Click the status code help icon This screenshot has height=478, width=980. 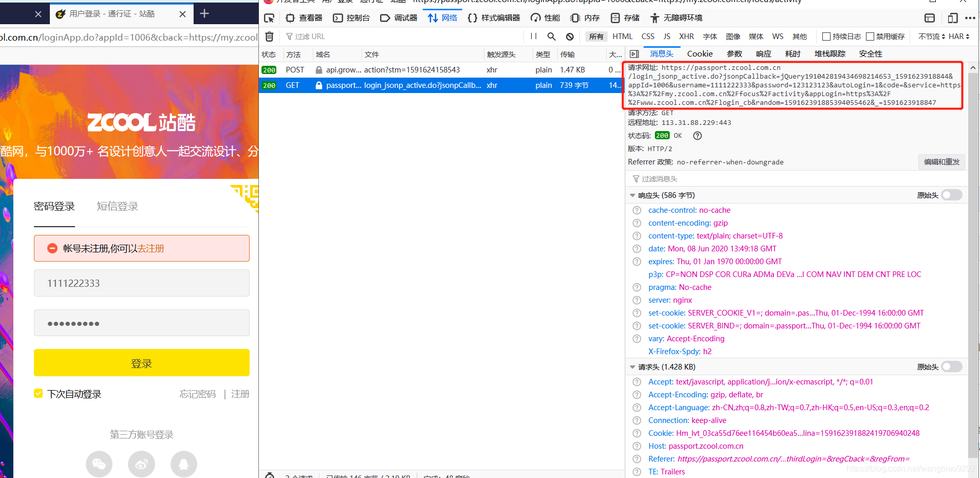[697, 136]
